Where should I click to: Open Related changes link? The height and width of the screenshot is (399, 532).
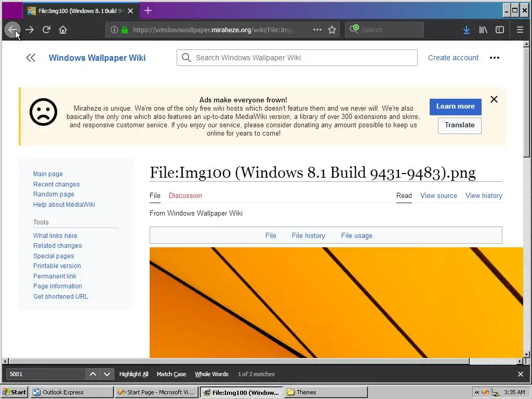coord(57,246)
